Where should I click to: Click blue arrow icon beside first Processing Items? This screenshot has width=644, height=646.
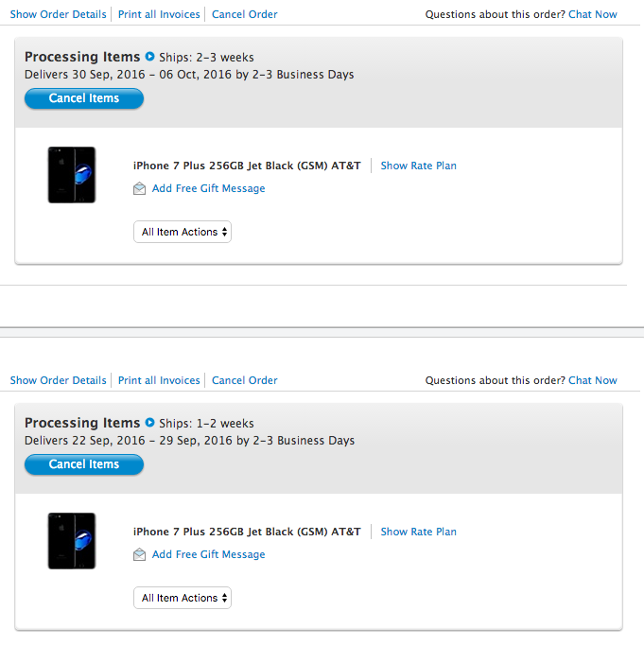pos(150,56)
